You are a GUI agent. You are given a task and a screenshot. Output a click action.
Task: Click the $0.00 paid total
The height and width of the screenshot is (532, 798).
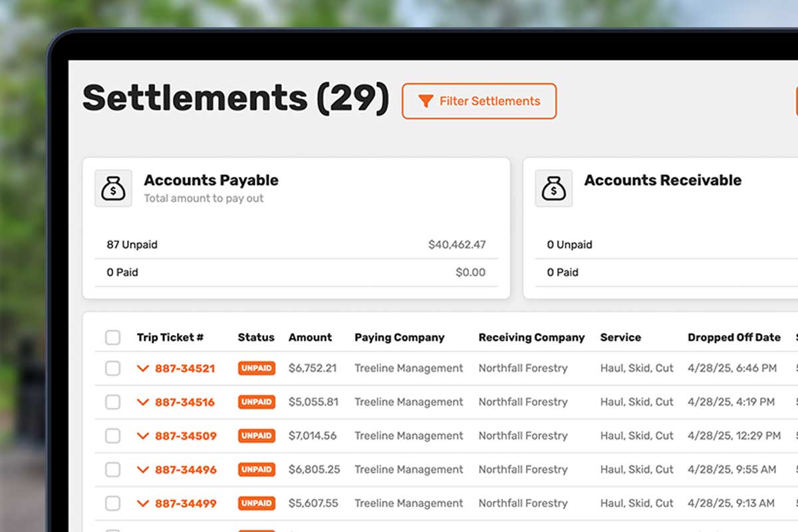pos(471,272)
